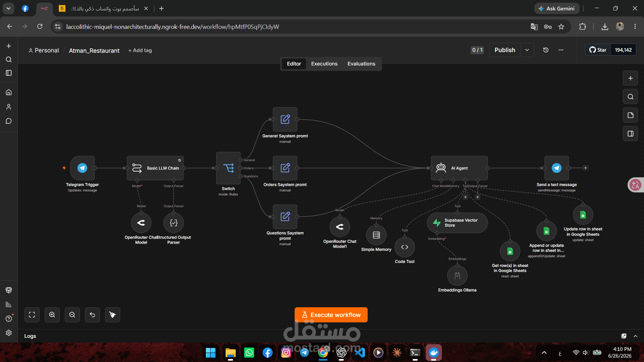644x362 pixels.
Task: Open Settings from the left sidebar
Action: pos(9,333)
